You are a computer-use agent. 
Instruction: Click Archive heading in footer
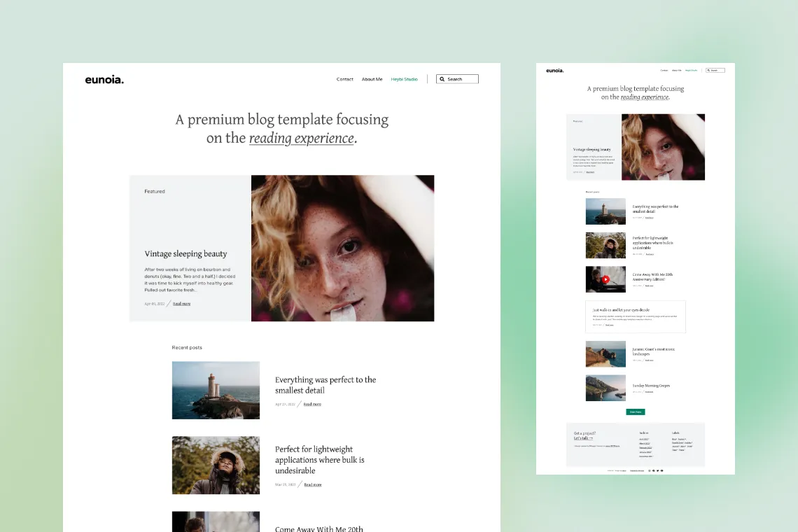644,433
